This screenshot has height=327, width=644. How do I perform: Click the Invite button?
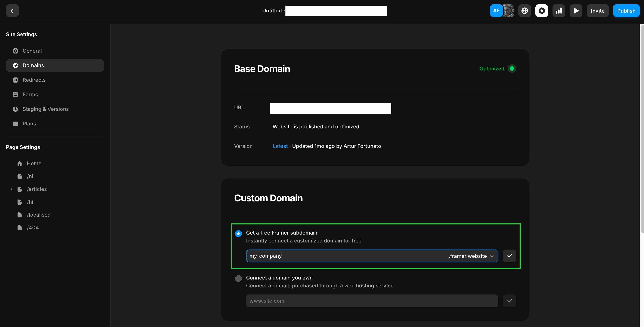click(x=598, y=11)
